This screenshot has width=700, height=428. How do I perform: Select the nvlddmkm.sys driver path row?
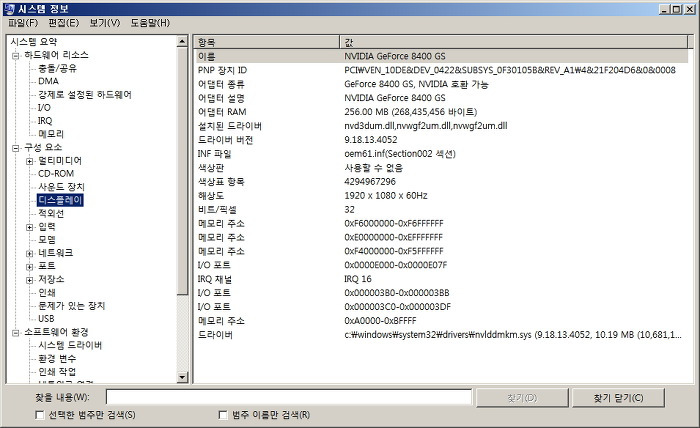(442, 335)
